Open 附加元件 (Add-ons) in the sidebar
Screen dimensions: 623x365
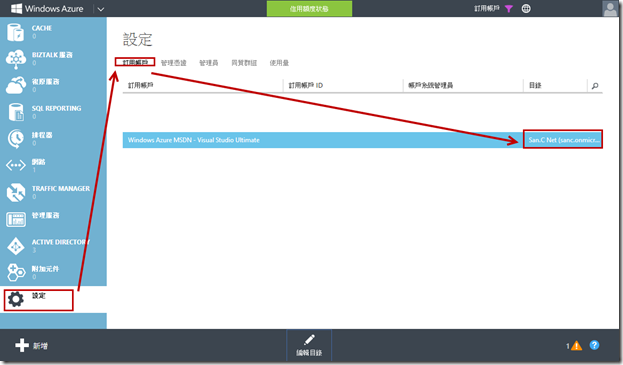click(x=53, y=272)
